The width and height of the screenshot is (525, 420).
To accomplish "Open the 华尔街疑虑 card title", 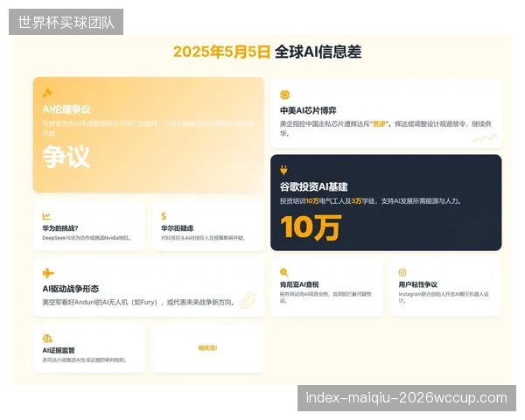I will pos(177,228).
